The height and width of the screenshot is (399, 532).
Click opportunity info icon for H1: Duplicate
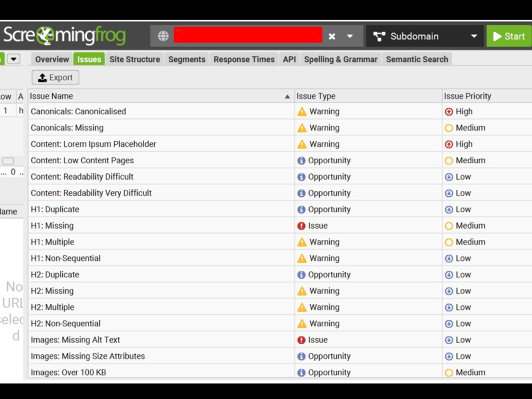coord(301,209)
